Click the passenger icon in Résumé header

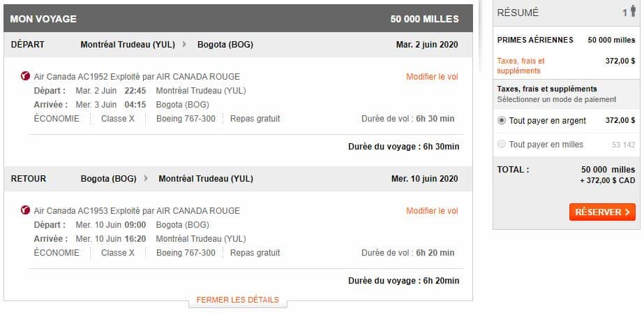point(632,12)
